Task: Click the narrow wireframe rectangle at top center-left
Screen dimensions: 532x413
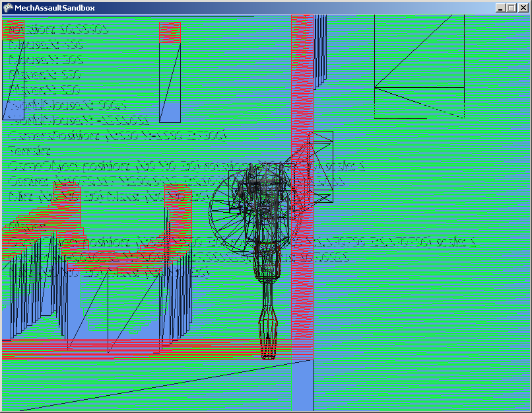Action: [170, 73]
